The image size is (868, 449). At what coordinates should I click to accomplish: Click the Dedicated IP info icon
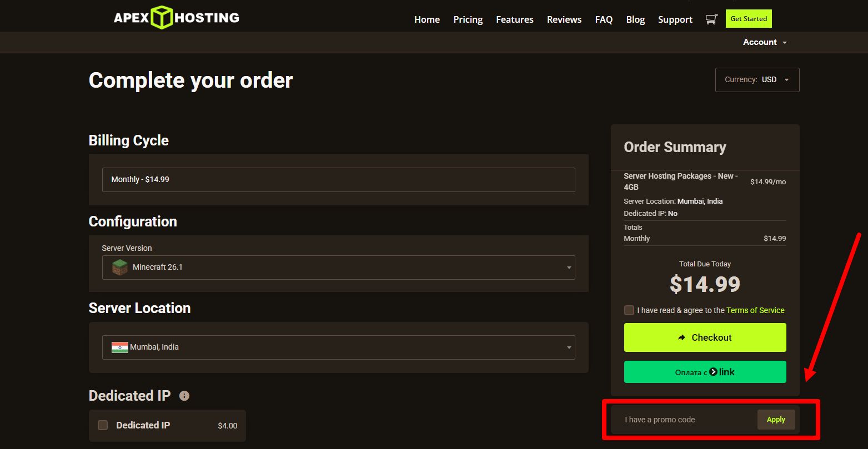point(184,396)
